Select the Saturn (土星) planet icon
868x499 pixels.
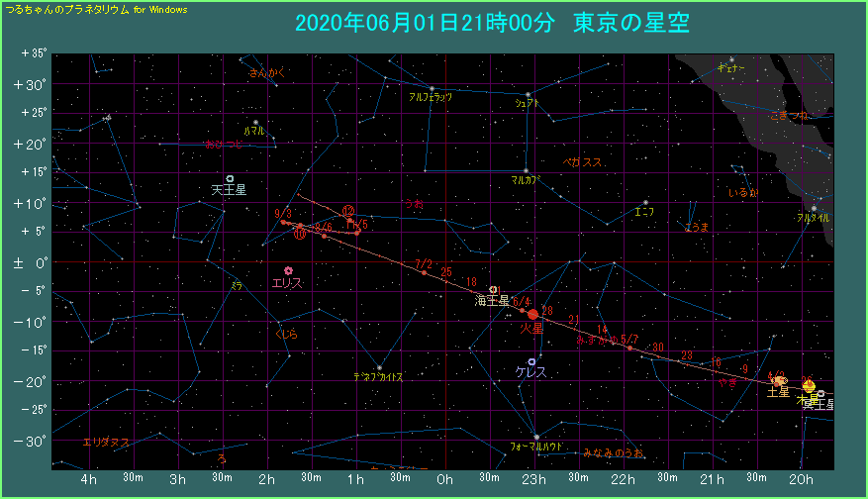click(780, 380)
